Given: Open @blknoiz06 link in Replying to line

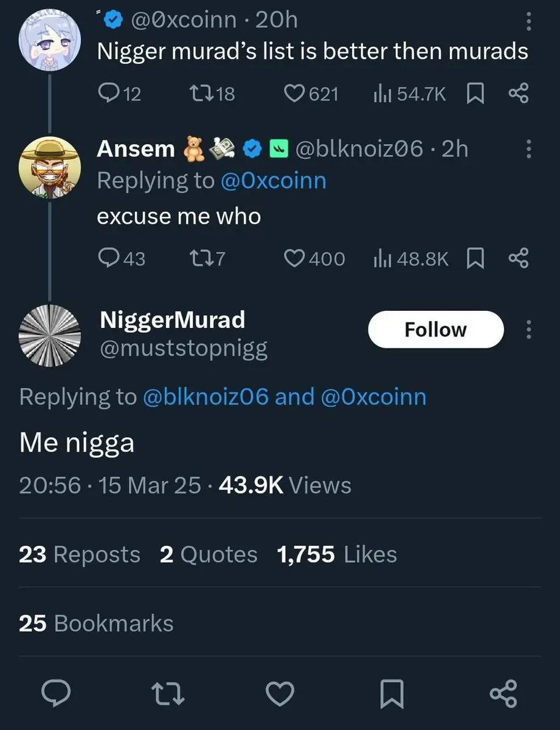Looking at the screenshot, I should 205,397.
